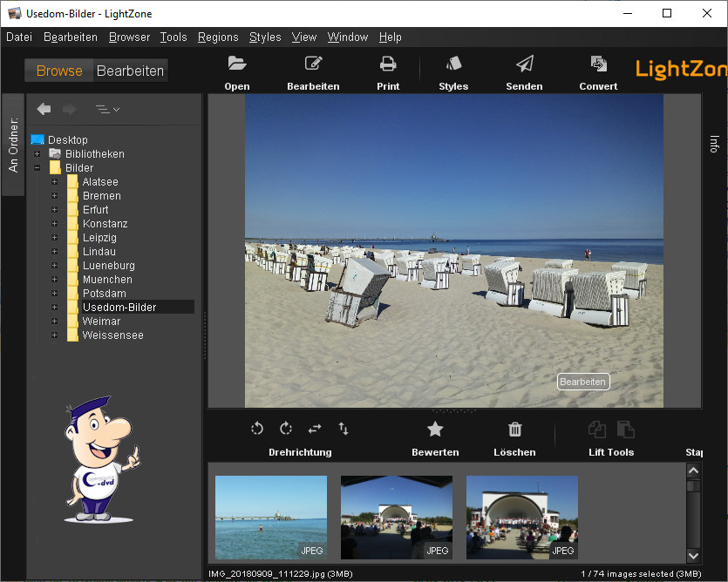Collapse the Bilder folder node

pos(37,168)
